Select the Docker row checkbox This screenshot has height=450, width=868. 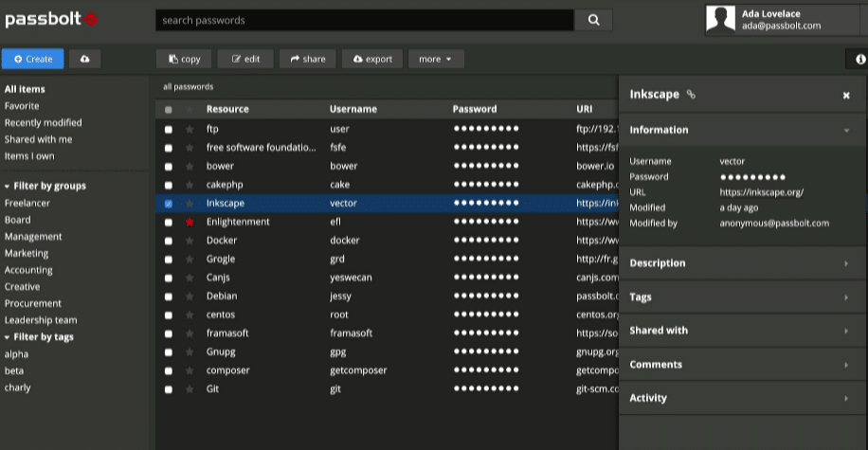[x=169, y=241]
